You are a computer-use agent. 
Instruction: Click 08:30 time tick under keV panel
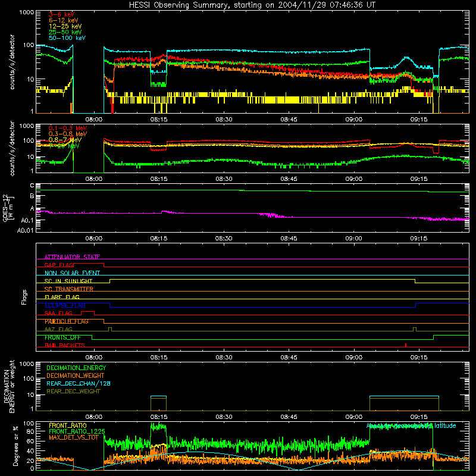click(x=224, y=120)
